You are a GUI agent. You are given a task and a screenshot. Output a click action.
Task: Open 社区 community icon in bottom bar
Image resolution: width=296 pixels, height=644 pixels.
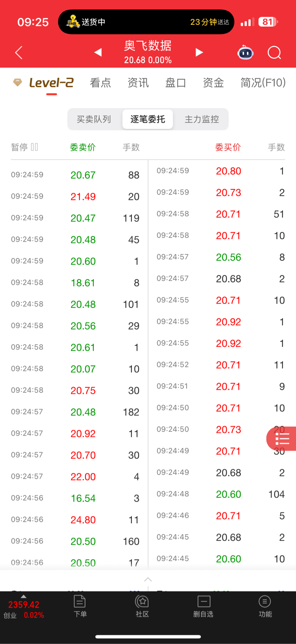tap(142, 606)
